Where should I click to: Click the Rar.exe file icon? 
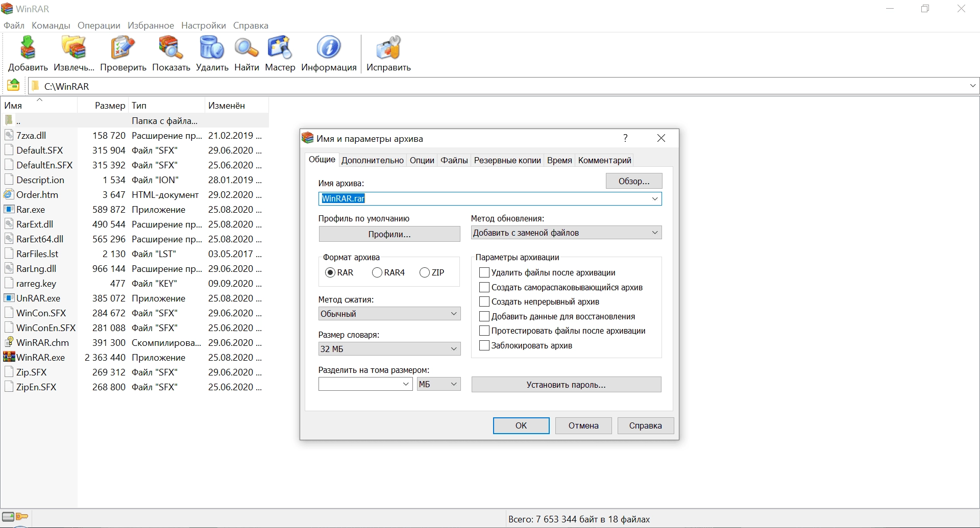coord(9,209)
